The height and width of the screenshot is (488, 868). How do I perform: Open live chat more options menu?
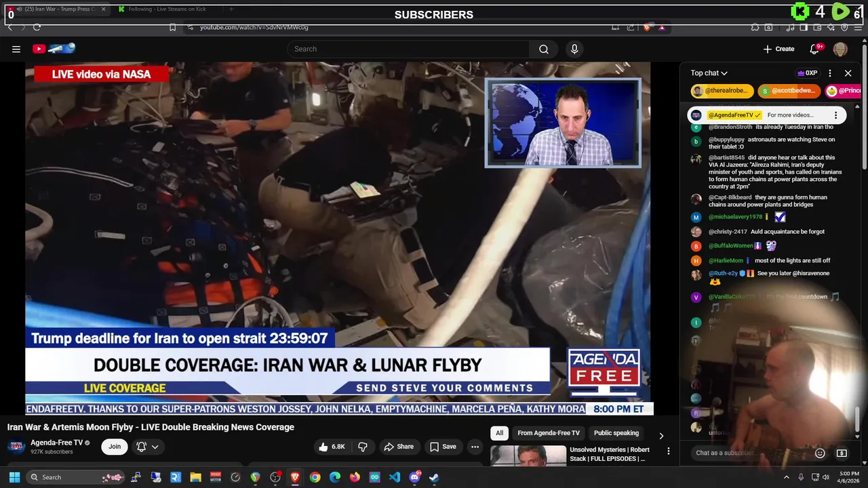830,73
